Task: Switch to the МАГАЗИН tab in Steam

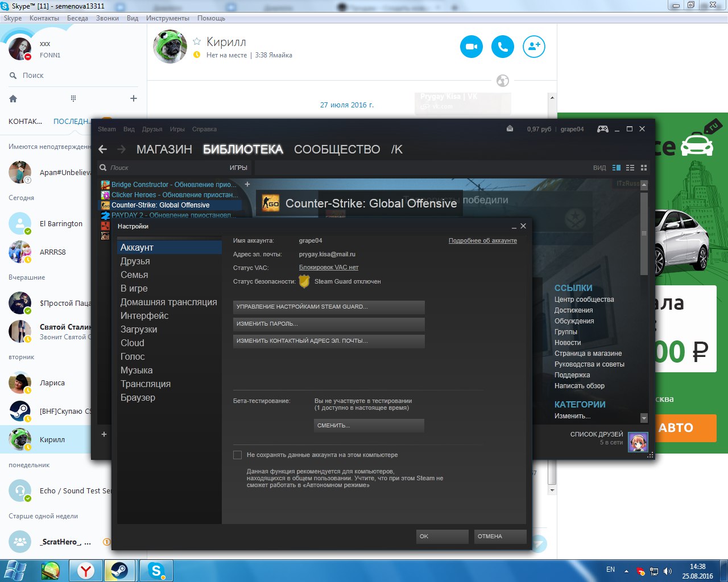Action: coord(164,149)
